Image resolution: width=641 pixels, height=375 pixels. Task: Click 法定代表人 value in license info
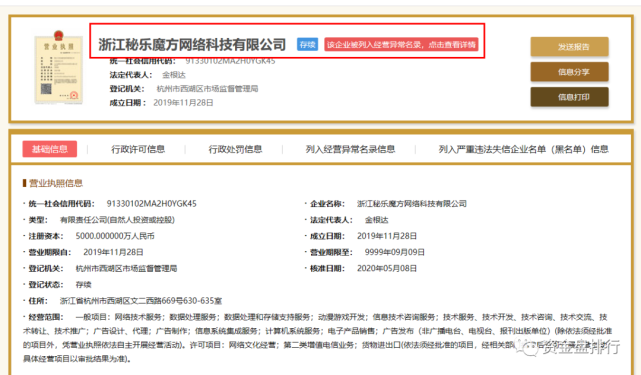coord(377,220)
